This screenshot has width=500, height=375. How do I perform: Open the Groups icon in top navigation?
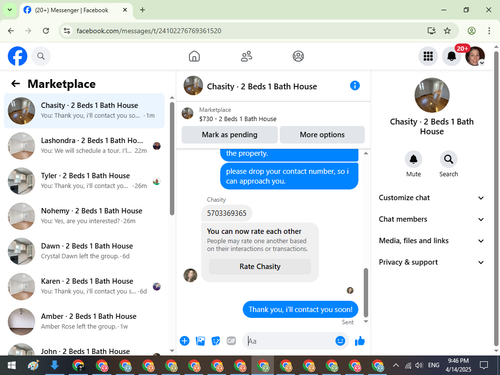[x=298, y=56]
